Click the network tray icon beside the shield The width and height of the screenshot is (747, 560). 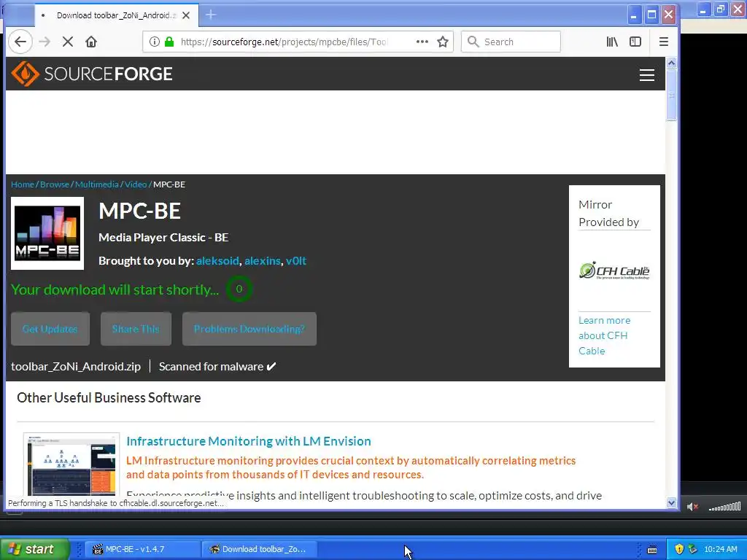[693, 549]
